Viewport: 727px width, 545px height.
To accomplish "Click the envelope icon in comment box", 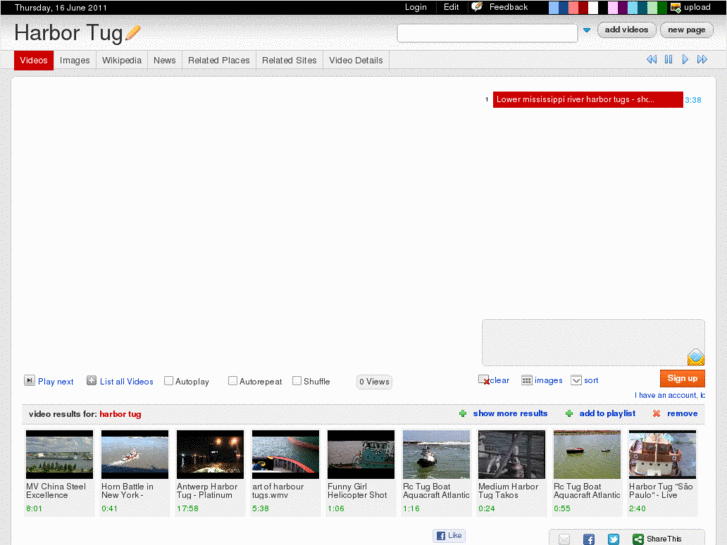I will [x=695, y=357].
